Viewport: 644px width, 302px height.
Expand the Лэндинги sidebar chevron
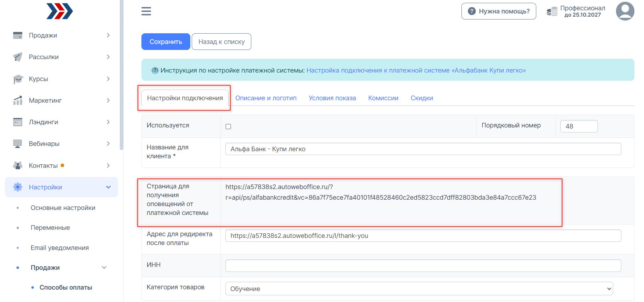coord(108,122)
